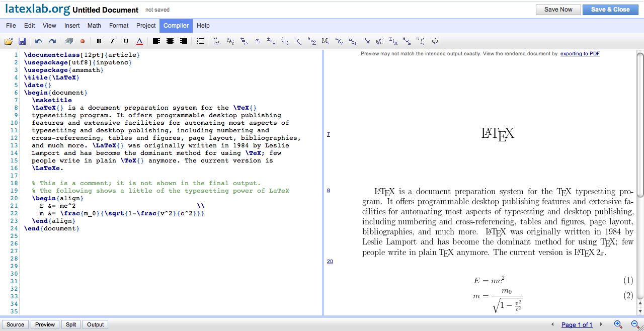This screenshot has height=331, width=644.
Task: Open the Format menu
Action: point(119,26)
